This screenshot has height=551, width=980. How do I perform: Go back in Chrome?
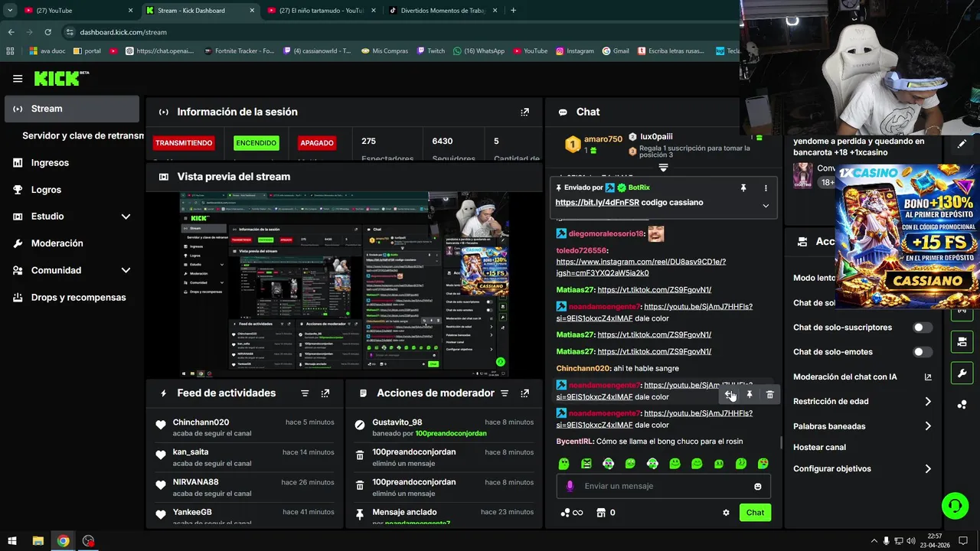tap(11, 32)
